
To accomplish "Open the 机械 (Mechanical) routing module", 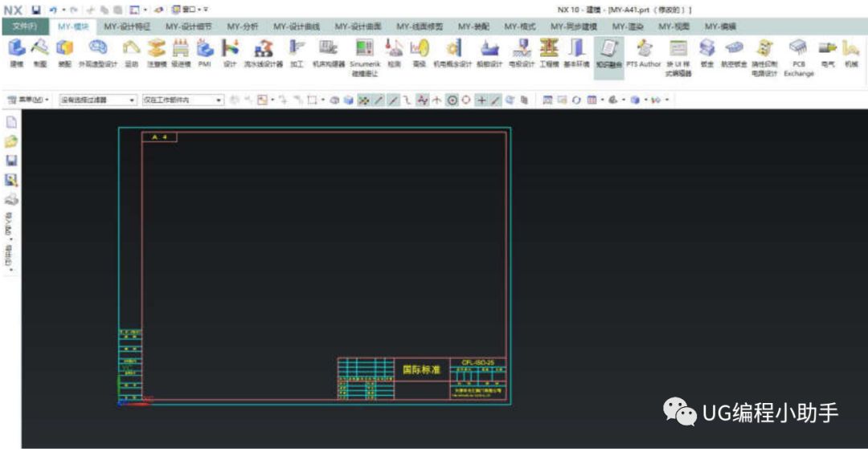I will (x=851, y=53).
